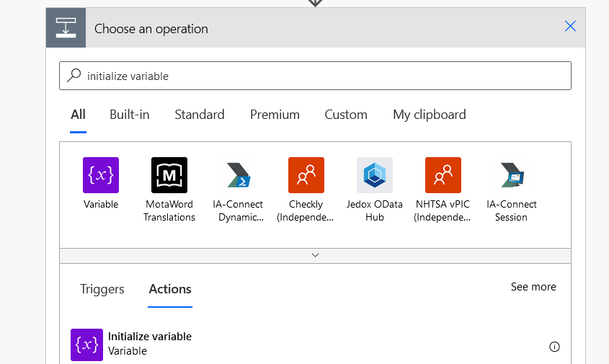Click the info icon for Initialize variable

(554, 347)
